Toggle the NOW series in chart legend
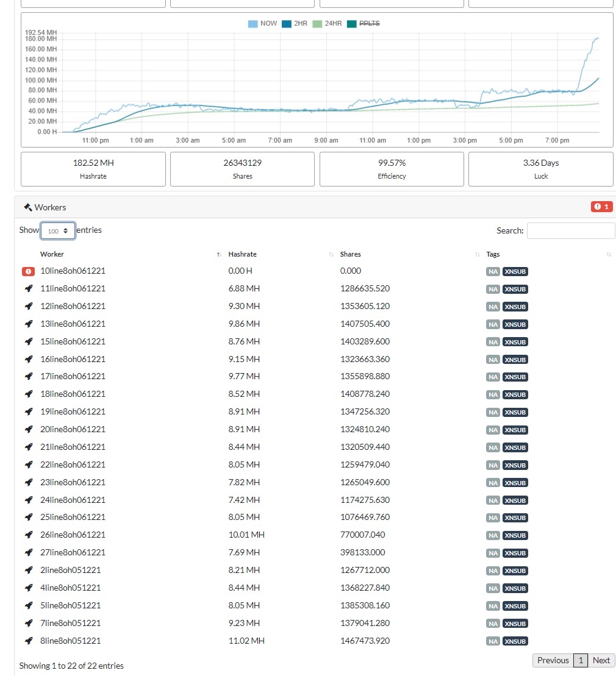 coord(262,23)
